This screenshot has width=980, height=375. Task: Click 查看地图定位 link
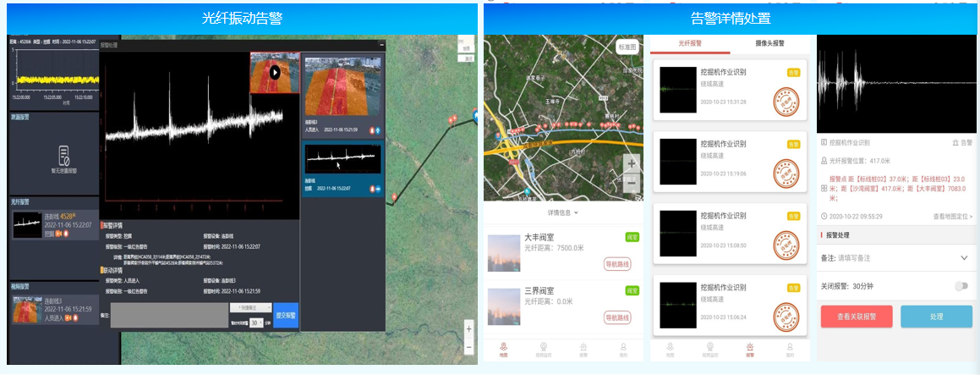(952, 217)
